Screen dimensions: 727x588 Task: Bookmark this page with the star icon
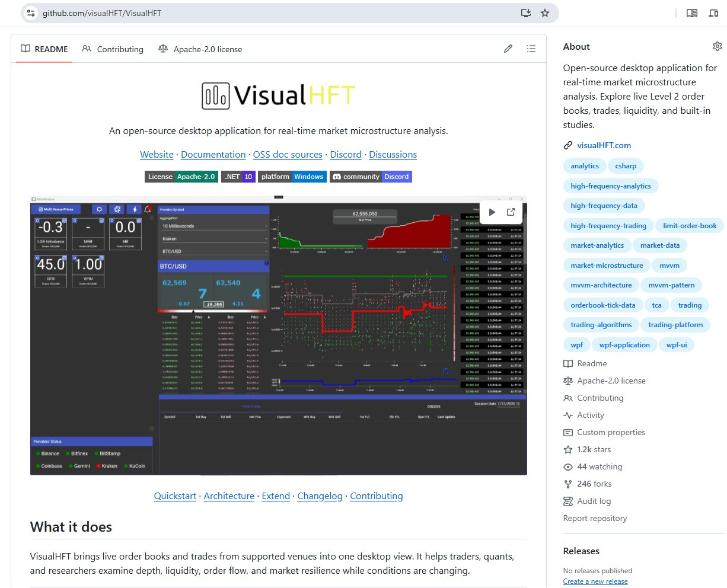[x=545, y=13]
